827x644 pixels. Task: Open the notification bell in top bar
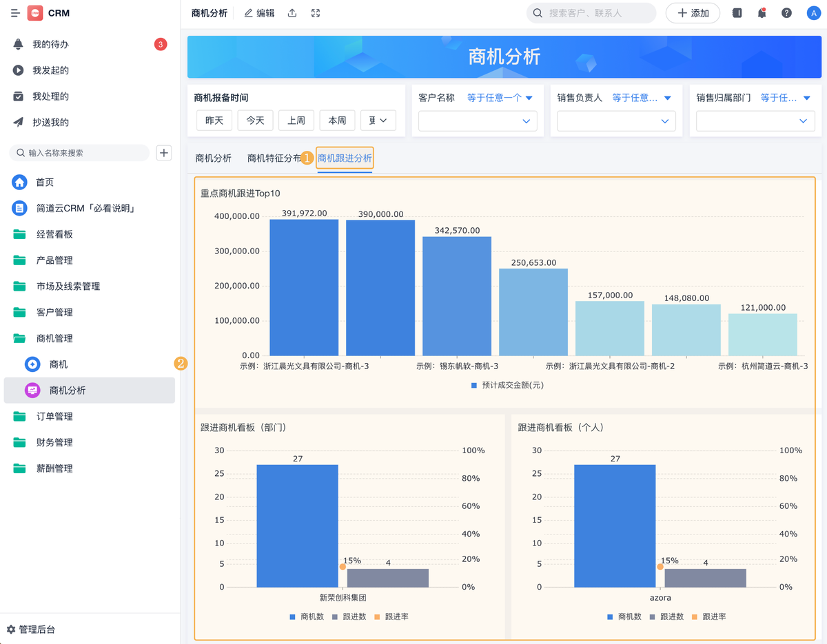[x=762, y=13]
